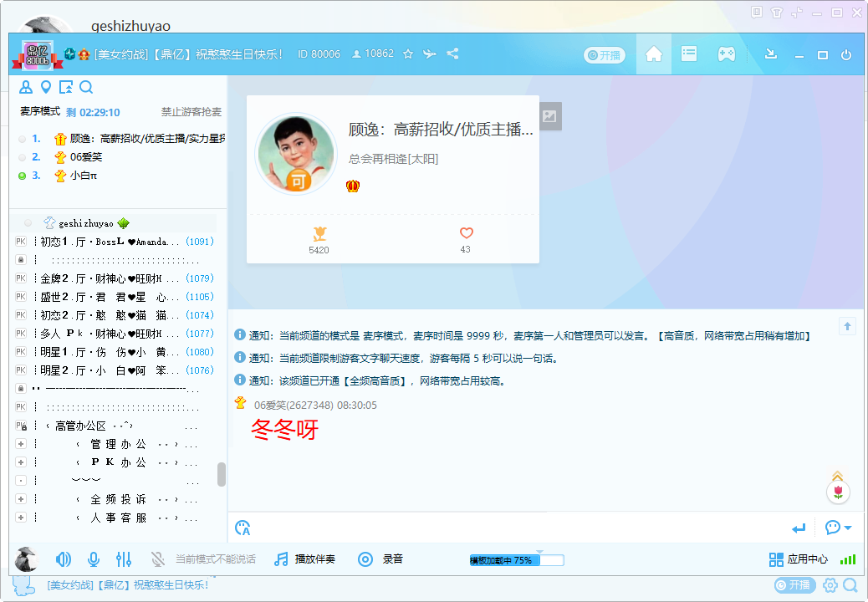Open channel 初恋2.厅 (1074)
The width and height of the screenshot is (868, 602).
[115, 315]
